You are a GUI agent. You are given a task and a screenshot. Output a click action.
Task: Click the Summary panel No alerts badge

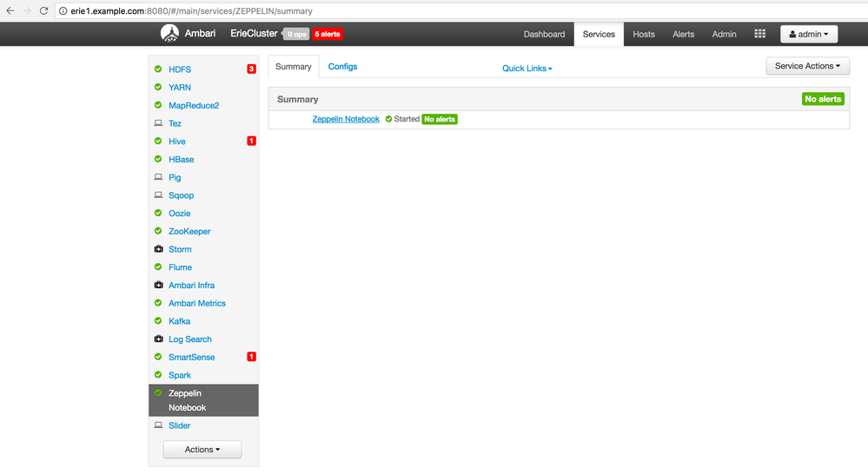823,99
